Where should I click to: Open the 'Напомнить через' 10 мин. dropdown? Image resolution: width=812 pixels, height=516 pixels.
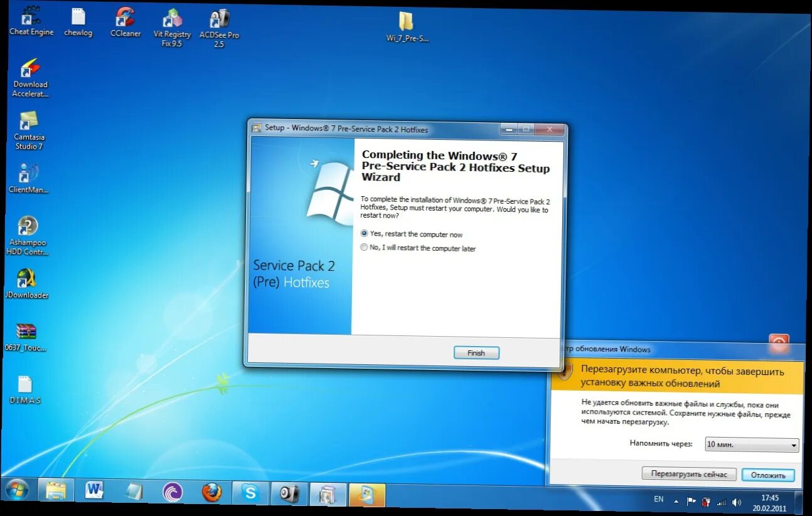pos(752,445)
